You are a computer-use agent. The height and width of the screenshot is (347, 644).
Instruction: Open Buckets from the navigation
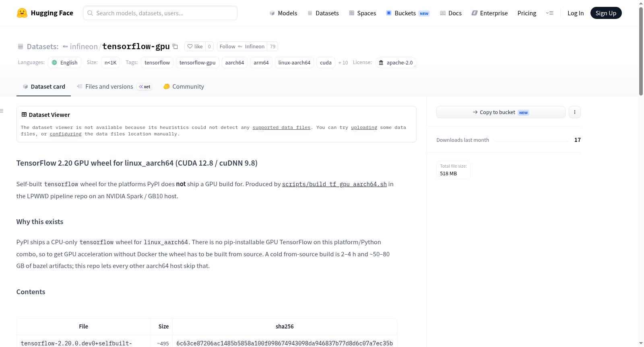[x=408, y=13]
